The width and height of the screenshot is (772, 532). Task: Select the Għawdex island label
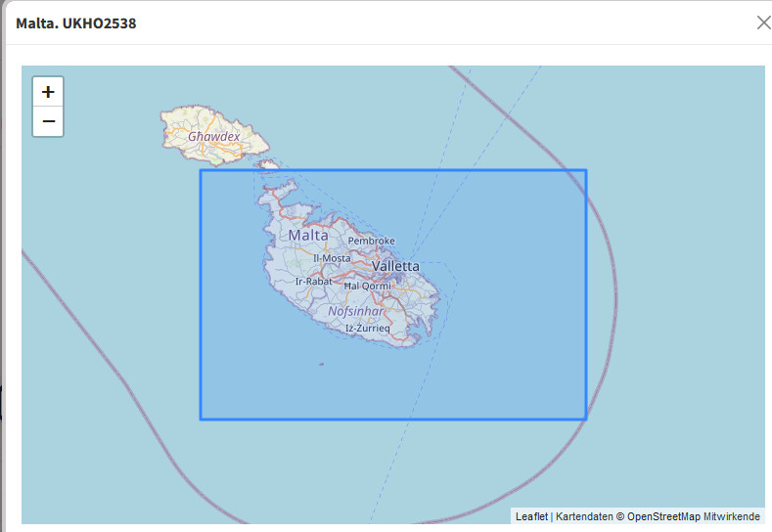point(213,137)
